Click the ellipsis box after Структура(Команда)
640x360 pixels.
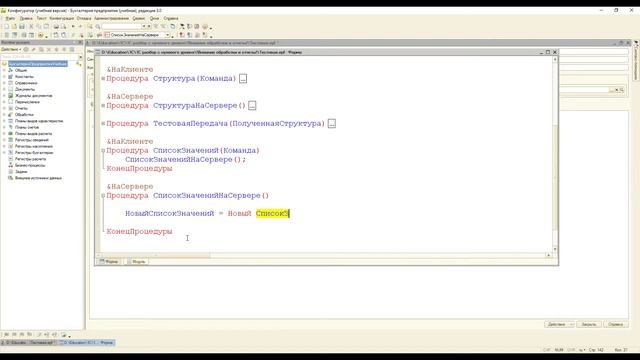click(243, 79)
